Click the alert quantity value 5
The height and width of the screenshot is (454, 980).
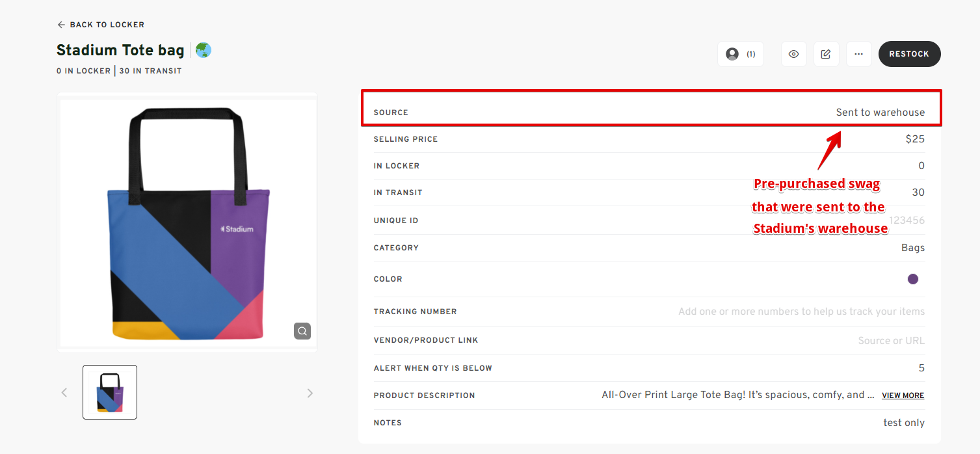click(921, 368)
